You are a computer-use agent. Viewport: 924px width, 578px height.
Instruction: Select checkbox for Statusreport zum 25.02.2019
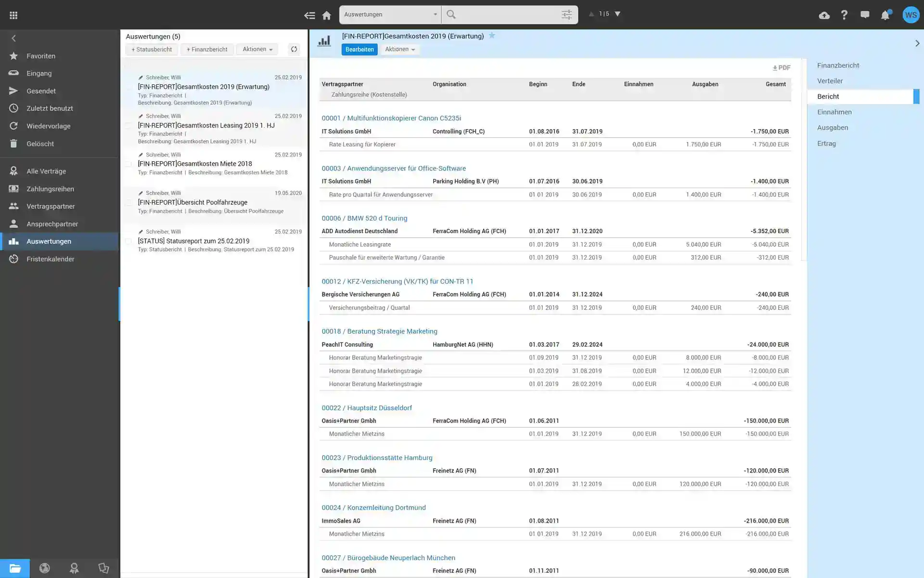(128, 241)
